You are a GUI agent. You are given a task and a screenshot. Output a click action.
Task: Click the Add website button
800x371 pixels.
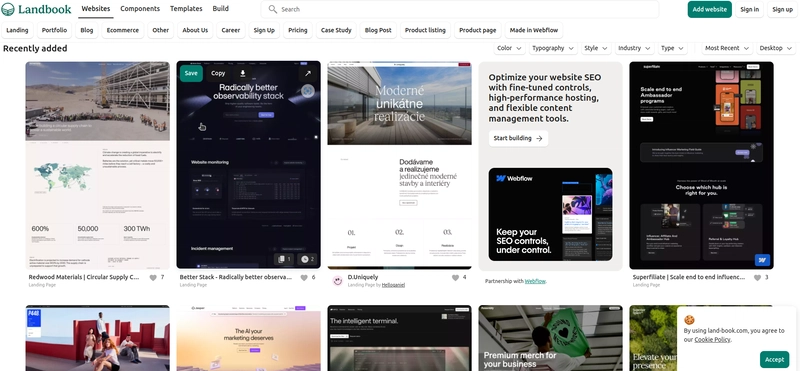pyautogui.click(x=709, y=9)
